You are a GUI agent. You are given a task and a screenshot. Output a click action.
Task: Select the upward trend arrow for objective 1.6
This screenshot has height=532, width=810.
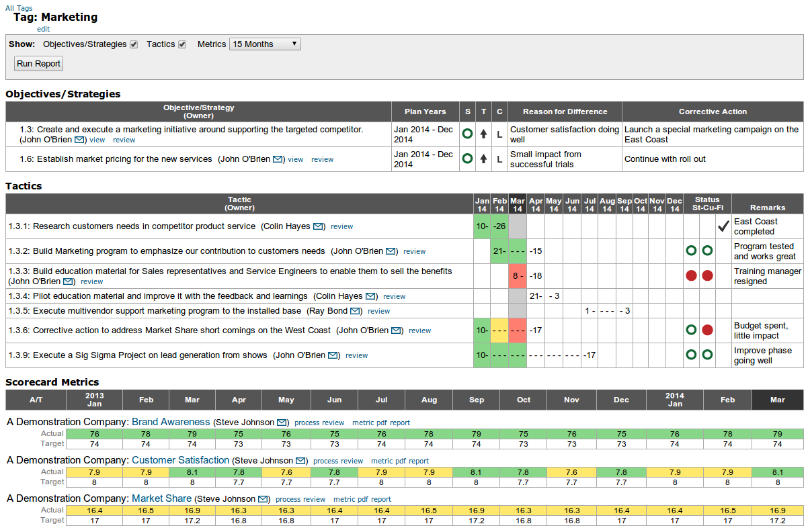coord(483,159)
